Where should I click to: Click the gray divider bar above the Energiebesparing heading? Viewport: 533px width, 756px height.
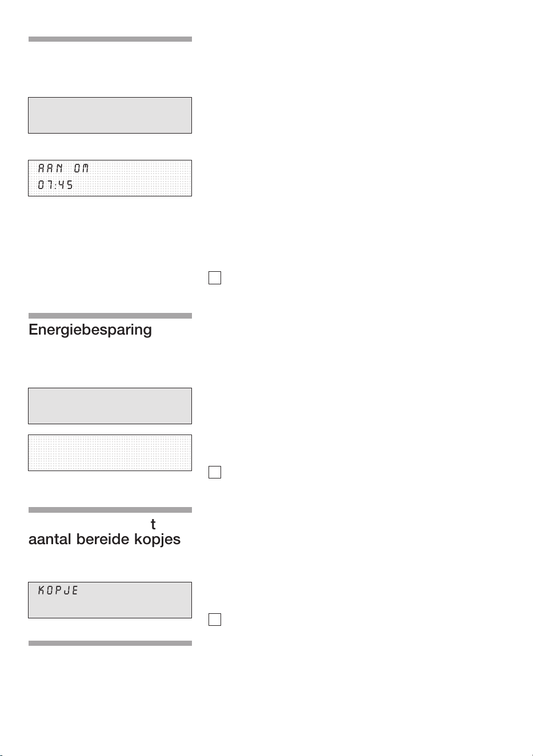pyautogui.click(x=110, y=316)
